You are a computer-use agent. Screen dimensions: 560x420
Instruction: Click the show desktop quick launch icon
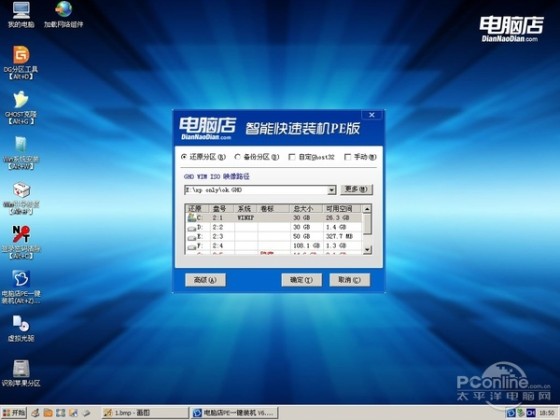click(60, 413)
